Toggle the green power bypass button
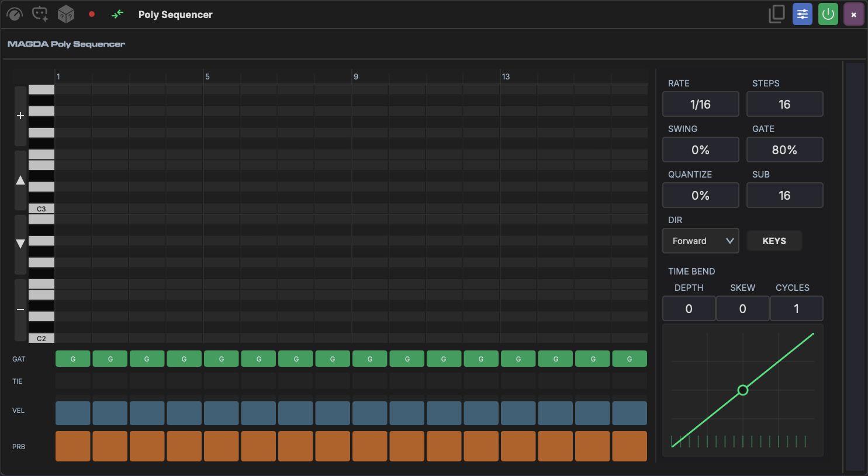Screen dimensions: 868x476 click(x=828, y=14)
